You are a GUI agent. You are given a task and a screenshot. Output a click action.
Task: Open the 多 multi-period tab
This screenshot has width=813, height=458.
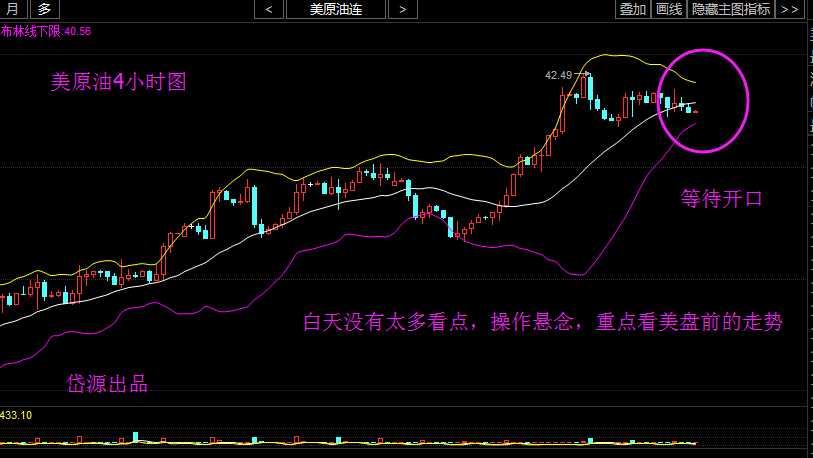(x=45, y=9)
